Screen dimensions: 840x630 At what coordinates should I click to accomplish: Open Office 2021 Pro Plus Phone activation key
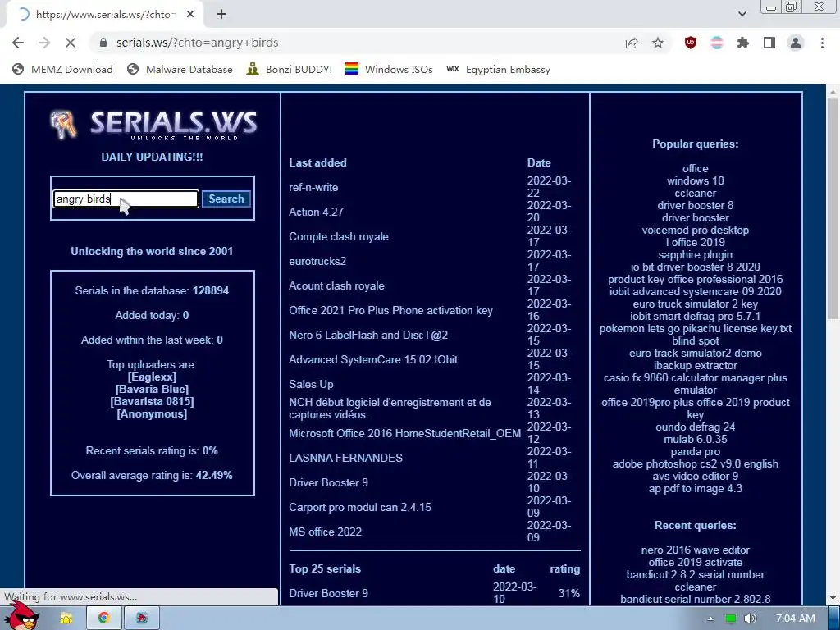coord(390,311)
